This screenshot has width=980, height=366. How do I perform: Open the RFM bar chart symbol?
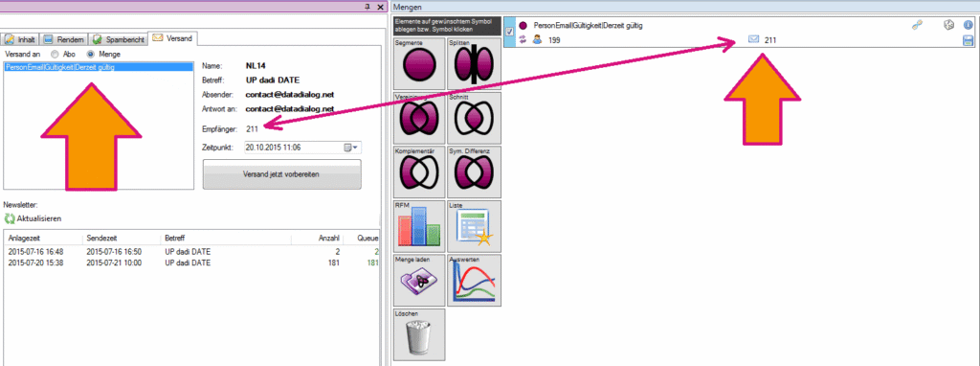click(x=419, y=226)
